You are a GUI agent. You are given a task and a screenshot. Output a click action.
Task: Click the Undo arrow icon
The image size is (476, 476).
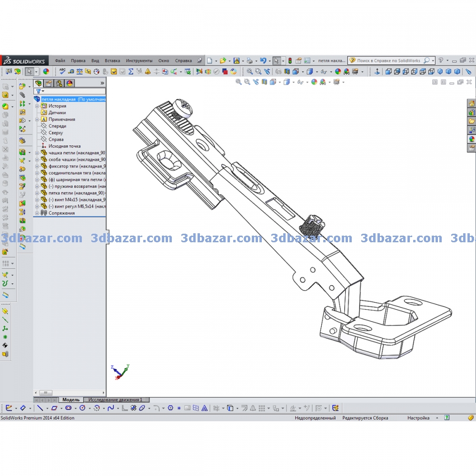[x=263, y=61]
